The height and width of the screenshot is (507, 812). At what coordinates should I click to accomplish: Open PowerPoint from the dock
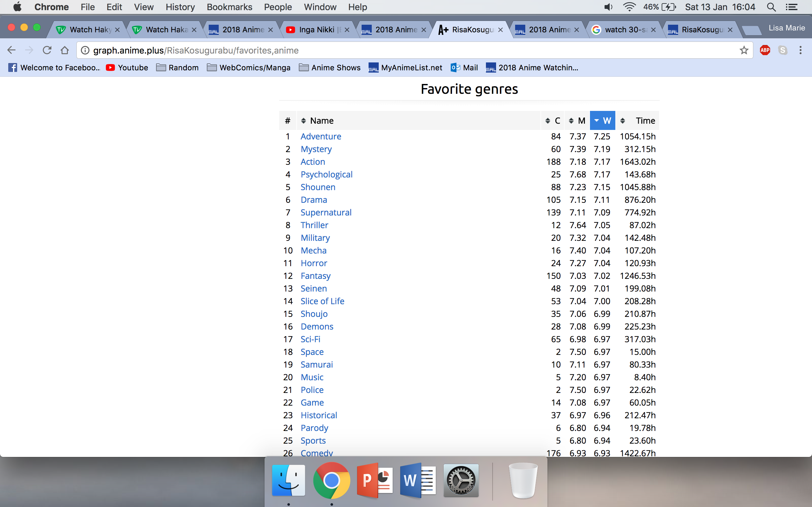tap(375, 480)
